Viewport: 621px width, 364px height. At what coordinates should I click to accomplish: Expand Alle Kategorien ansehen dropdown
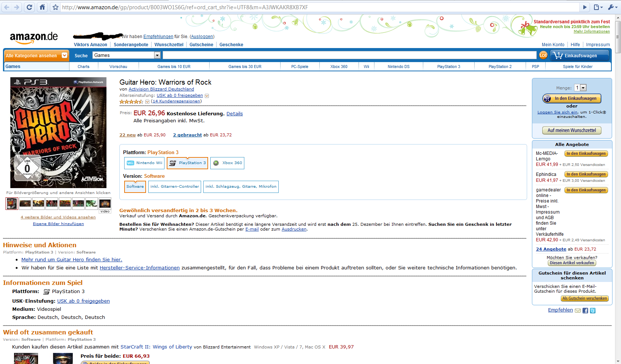pyautogui.click(x=36, y=55)
